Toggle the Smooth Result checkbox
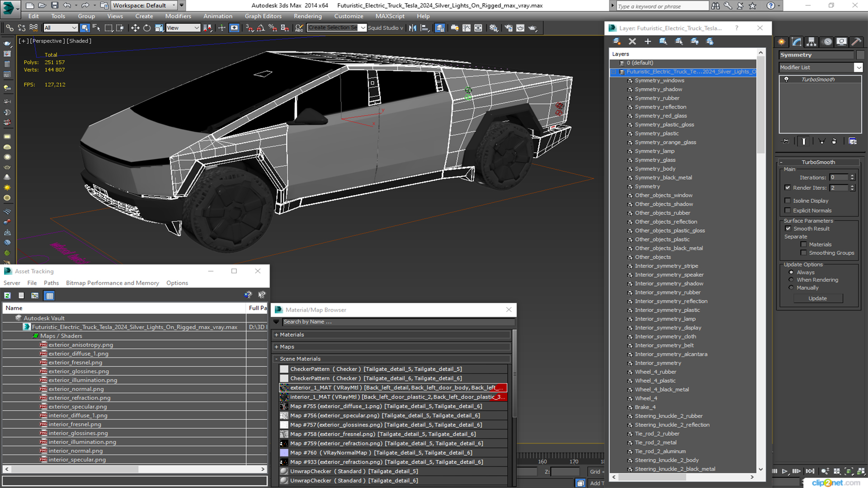Viewport: 868px width, 488px height. click(788, 229)
